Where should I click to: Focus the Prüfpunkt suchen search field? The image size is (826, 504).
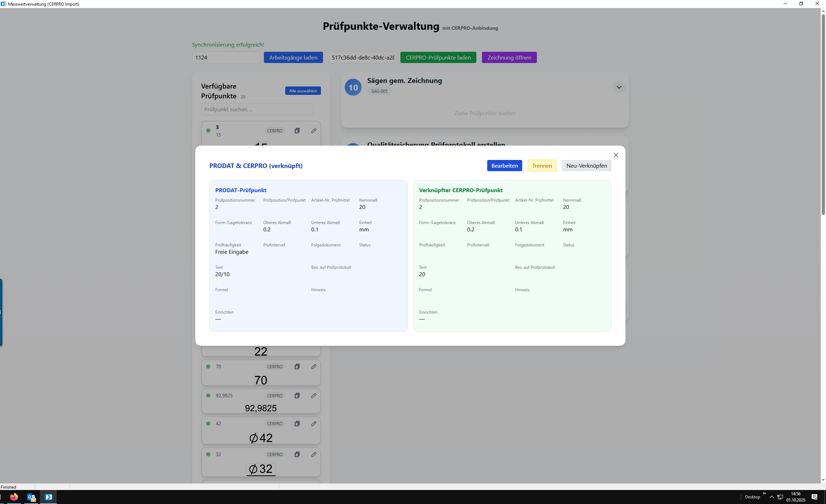click(x=257, y=109)
